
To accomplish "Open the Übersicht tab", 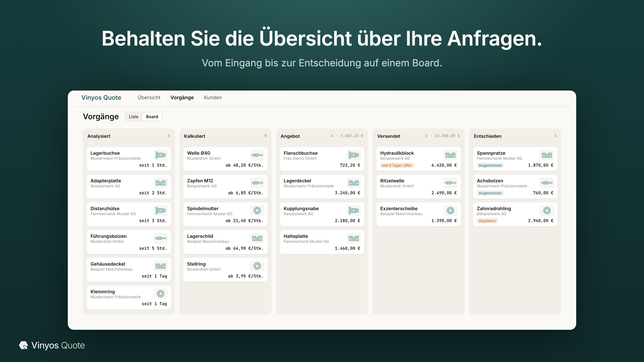I will [x=149, y=97].
